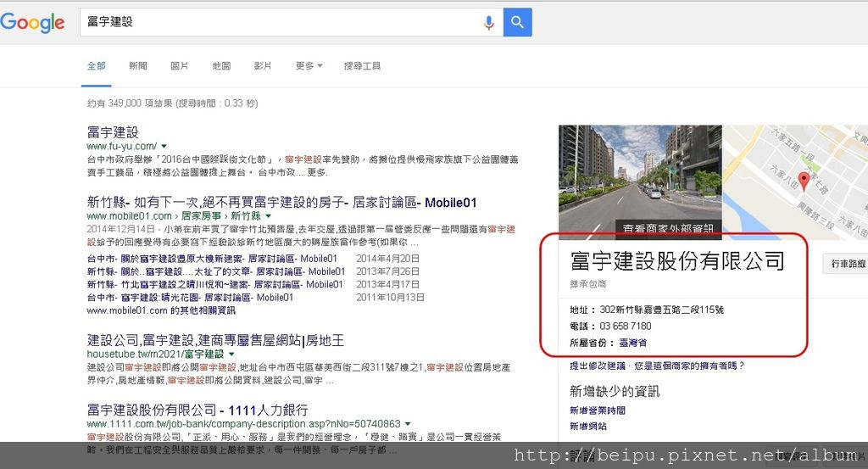Click business name 富宇建設股份有限公司
868x469 pixels.
pyautogui.click(x=677, y=261)
